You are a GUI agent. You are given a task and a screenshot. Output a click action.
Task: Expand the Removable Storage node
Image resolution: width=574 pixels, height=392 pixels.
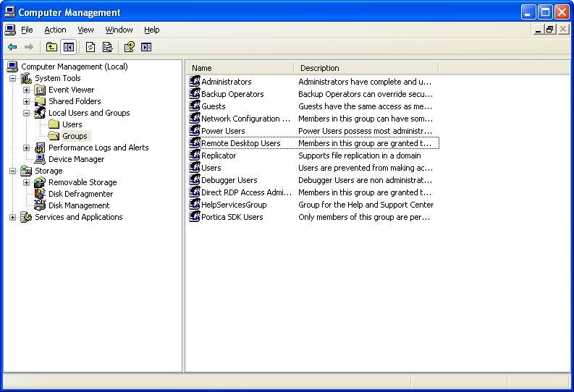26,182
